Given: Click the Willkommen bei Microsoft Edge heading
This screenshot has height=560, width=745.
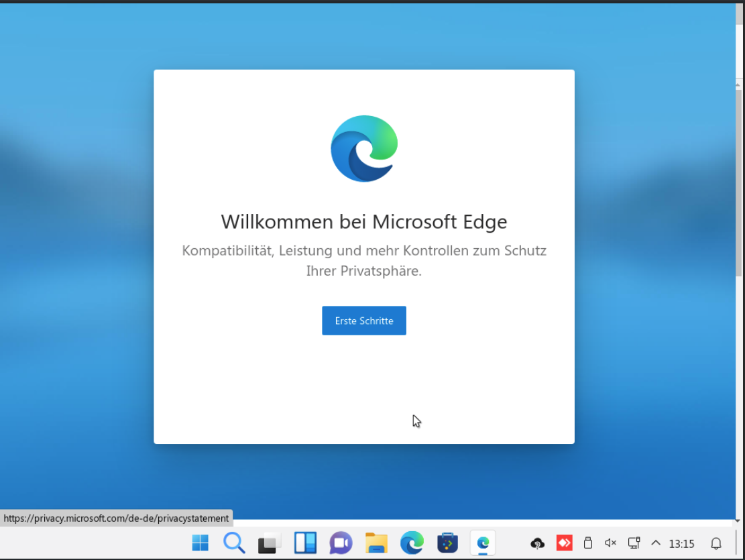Looking at the screenshot, I should coord(364,221).
